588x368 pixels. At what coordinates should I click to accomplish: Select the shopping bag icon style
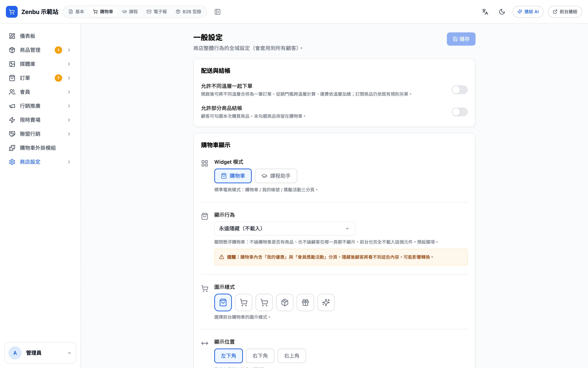point(223,302)
